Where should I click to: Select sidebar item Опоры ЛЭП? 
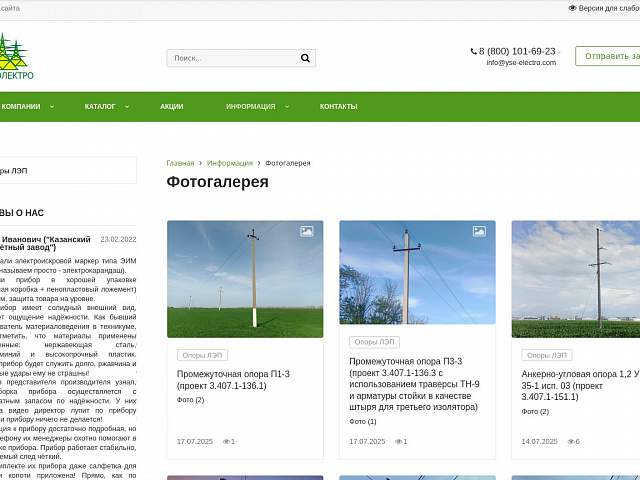coord(68,171)
